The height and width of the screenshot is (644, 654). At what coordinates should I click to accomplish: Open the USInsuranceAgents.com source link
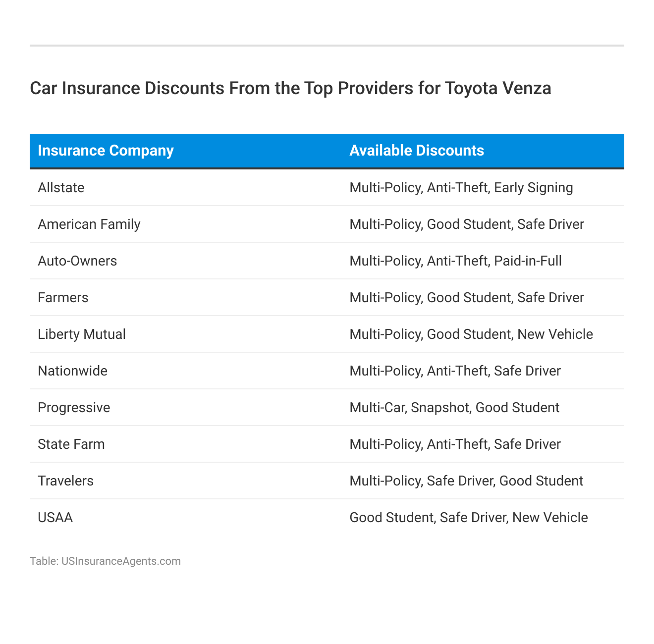(121, 561)
